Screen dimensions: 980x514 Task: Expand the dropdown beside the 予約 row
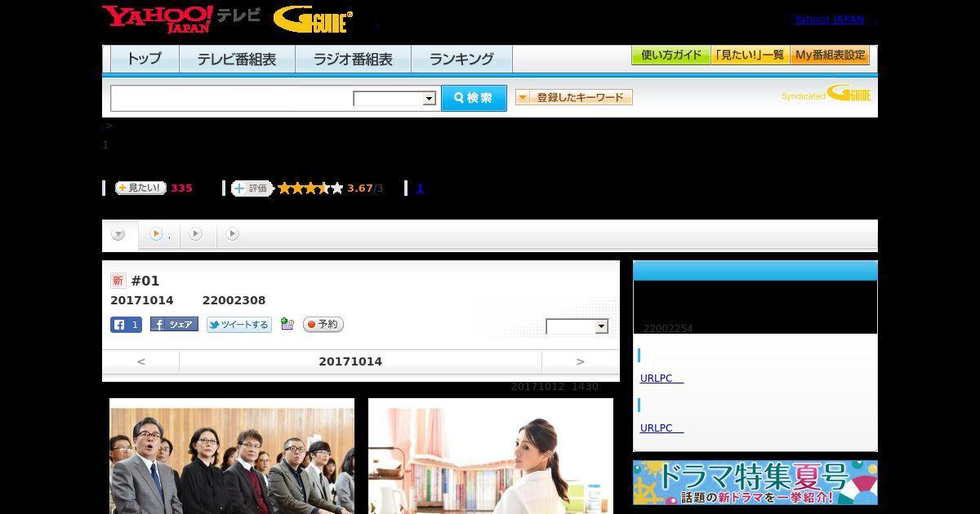[x=577, y=326]
